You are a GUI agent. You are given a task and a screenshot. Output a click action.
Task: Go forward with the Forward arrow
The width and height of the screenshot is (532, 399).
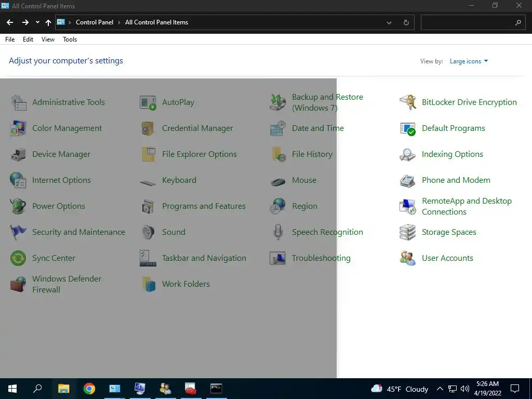25,22
